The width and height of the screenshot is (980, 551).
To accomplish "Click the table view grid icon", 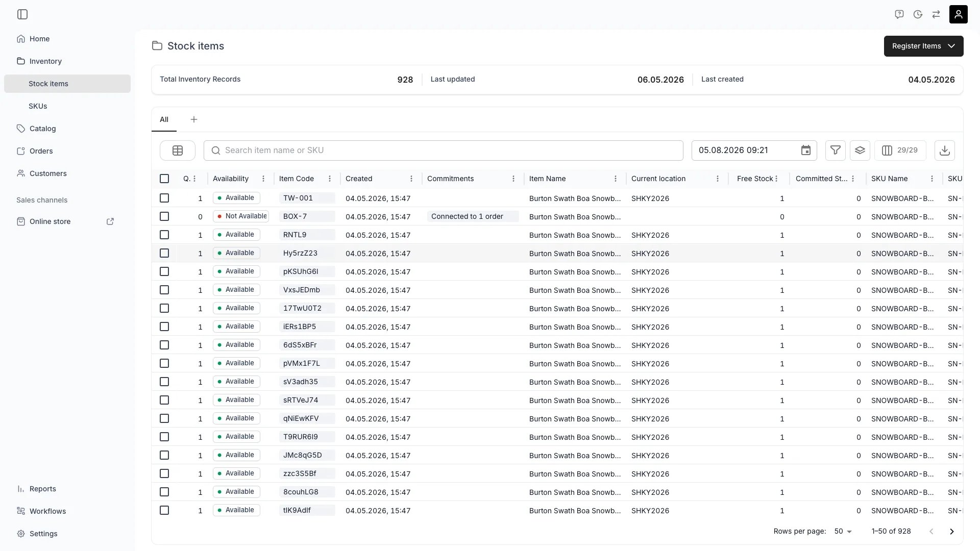I will (178, 151).
